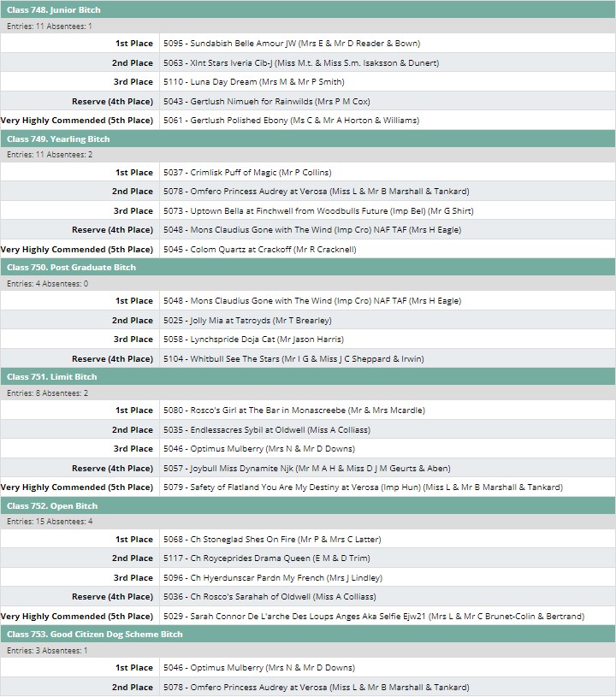Image resolution: width=616 pixels, height=697 pixels.
Task: Select Safety of Flatland You Are My Destiny
Action: (x=363, y=487)
